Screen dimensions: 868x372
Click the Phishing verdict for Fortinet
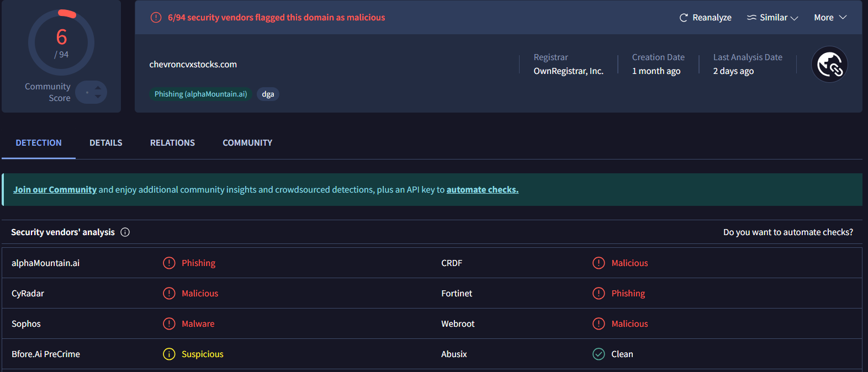628,294
